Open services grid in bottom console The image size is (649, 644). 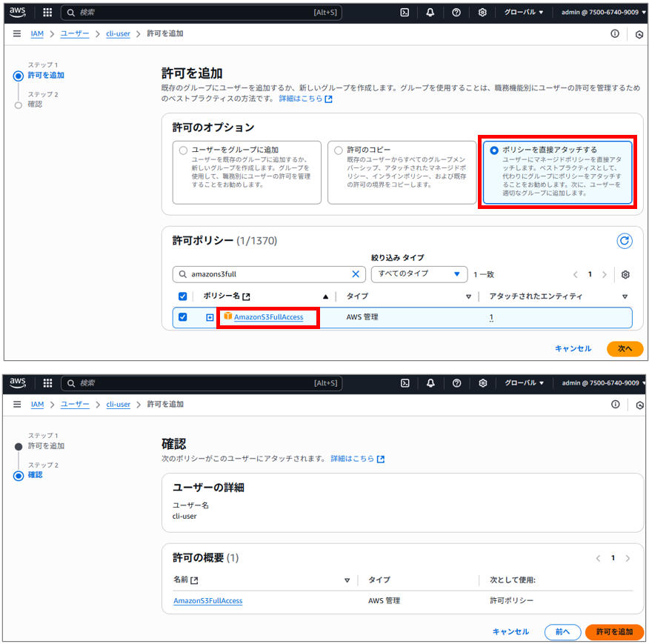click(x=47, y=383)
